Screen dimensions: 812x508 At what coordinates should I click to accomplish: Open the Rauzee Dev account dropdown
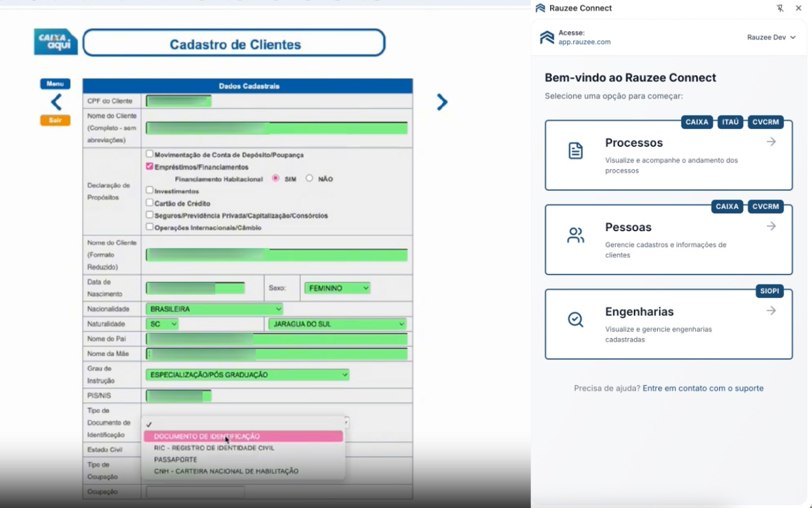click(x=771, y=37)
